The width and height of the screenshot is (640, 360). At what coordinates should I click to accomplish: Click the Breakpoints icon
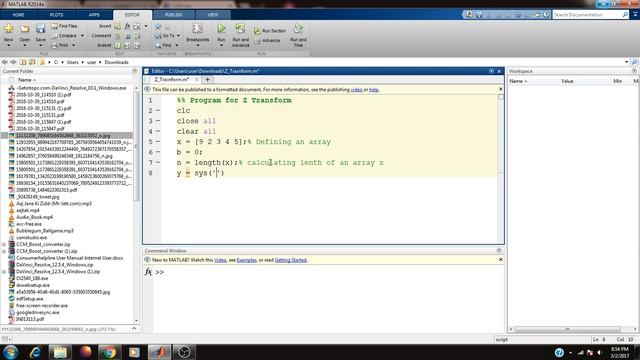(x=198, y=29)
